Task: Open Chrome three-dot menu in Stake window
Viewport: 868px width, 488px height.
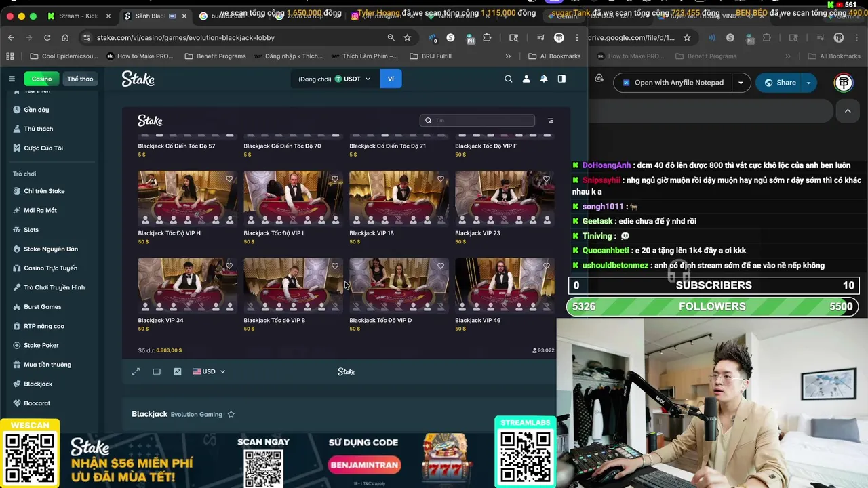Action: click(x=577, y=37)
